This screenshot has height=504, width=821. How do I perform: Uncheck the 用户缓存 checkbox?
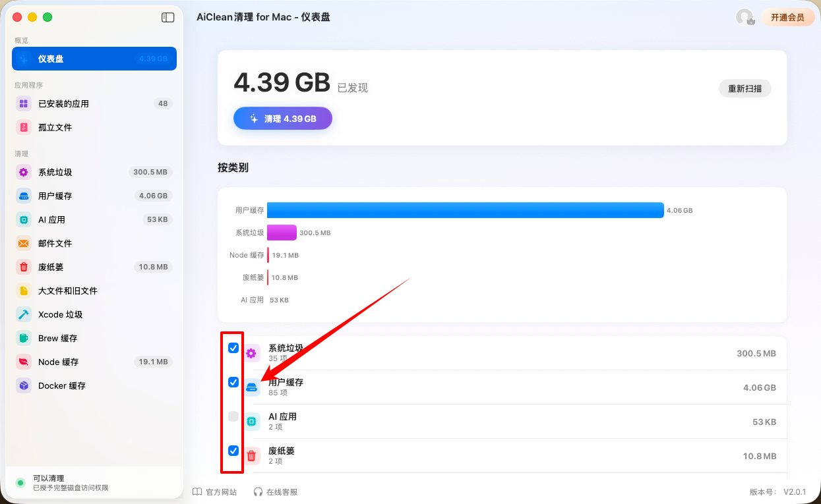tap(233, 382)
